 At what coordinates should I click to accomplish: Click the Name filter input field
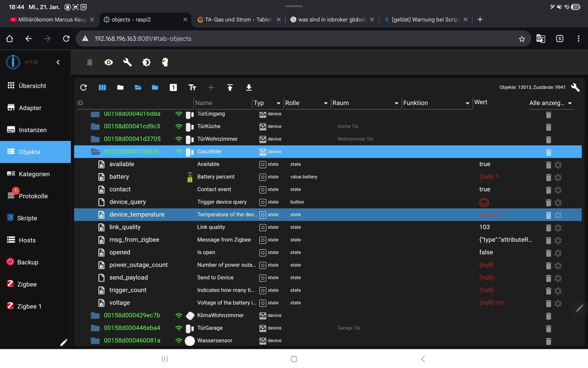tap(222, 103)
